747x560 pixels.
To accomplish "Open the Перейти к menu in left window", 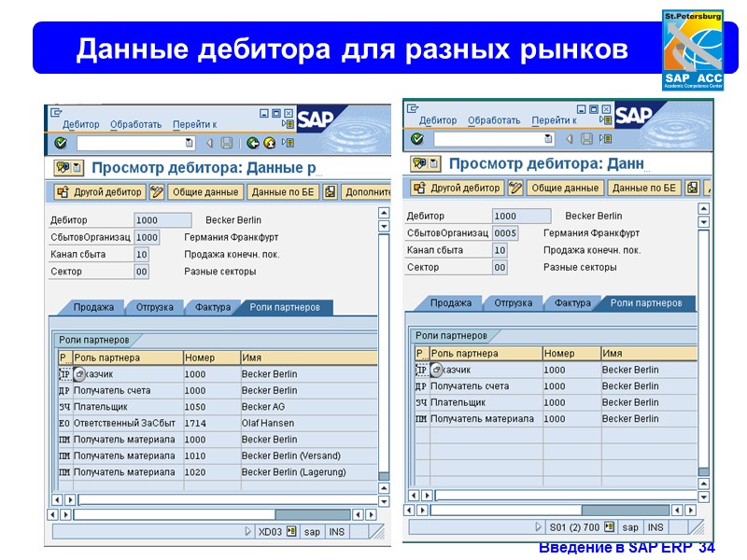I will pyautogui.click(x=194, y=124).
